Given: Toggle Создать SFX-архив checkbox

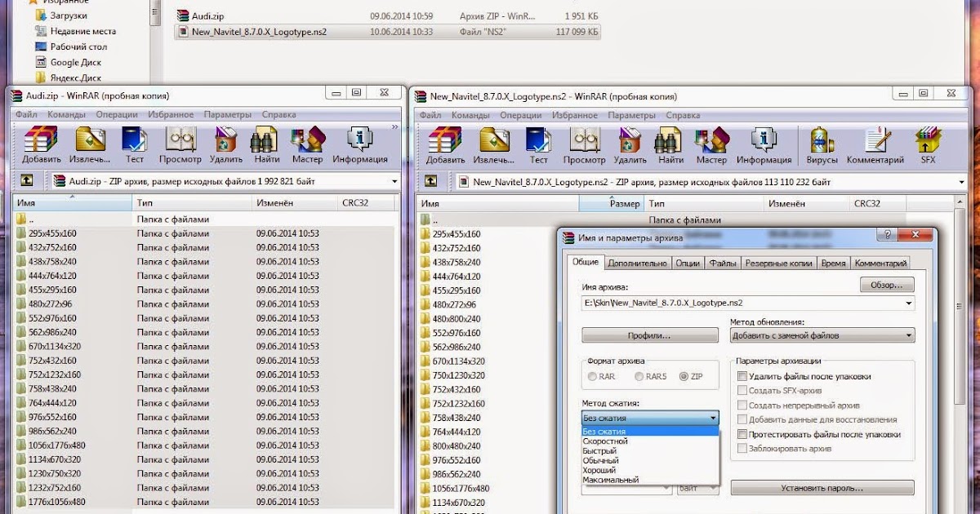Looking at the screenshot, I should (742, 391).
